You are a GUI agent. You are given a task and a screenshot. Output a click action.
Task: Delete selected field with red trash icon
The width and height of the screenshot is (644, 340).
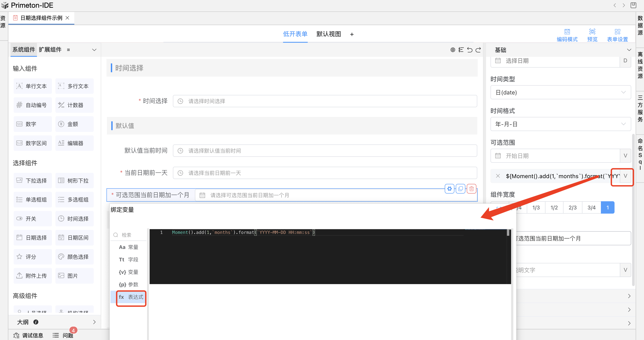click(472, 189)
